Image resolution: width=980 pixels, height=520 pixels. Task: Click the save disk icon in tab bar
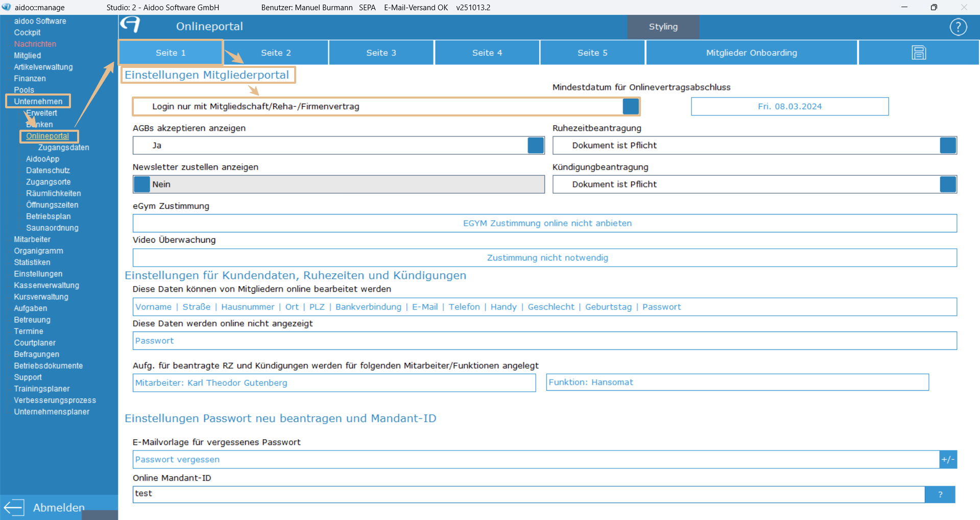[x=919, y=53]
